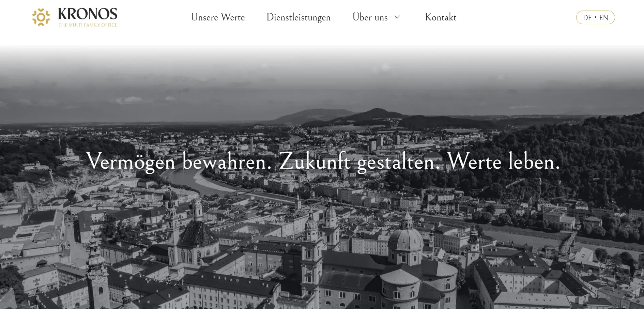Switch site language to DE

[x=587, y=18]
